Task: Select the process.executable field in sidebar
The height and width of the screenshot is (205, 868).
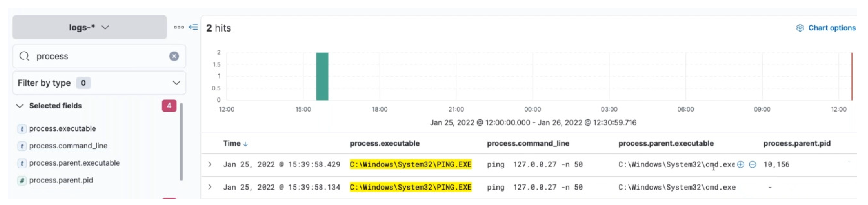Action: point(62,129)
